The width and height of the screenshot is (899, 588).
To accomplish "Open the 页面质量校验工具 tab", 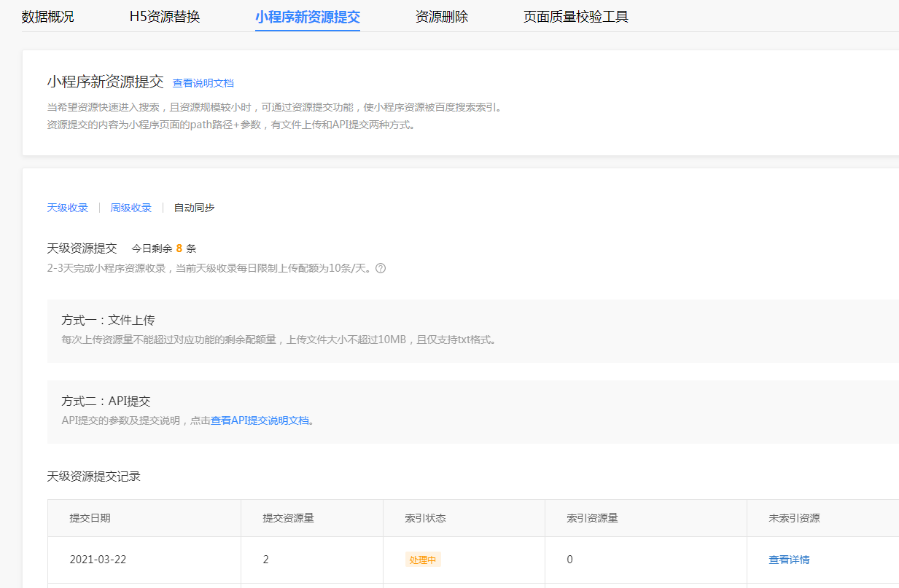I will click(576, 17).
